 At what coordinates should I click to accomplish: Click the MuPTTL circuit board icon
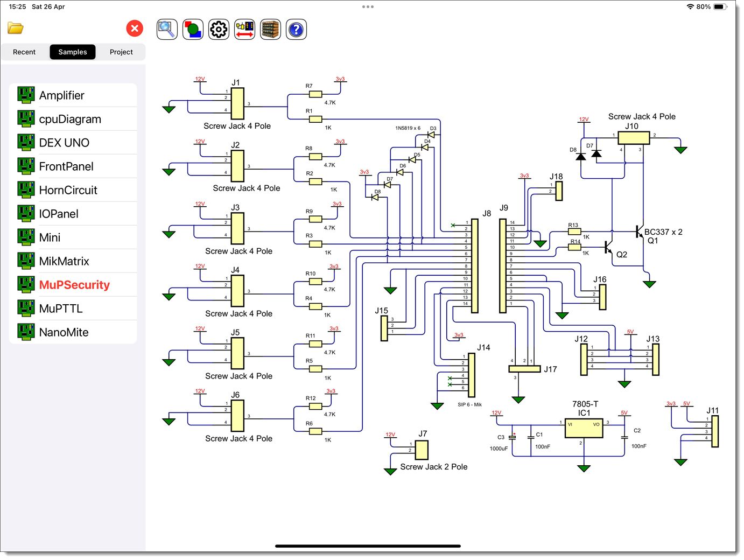(26, 308)
